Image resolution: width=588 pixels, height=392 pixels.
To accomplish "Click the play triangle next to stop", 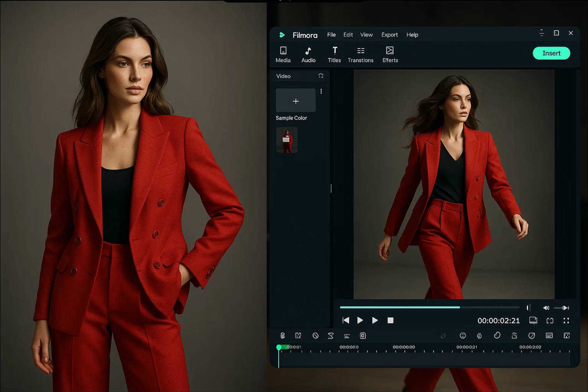I will point(375,320).
